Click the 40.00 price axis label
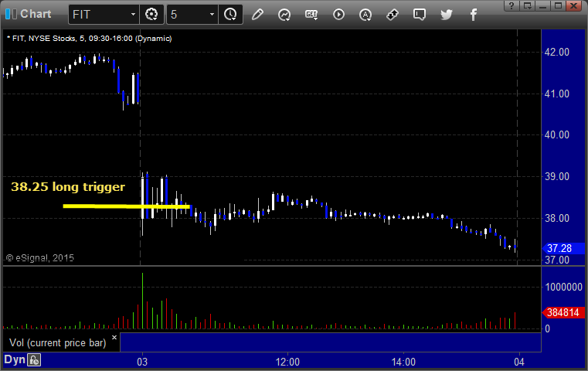 [557, 134]
